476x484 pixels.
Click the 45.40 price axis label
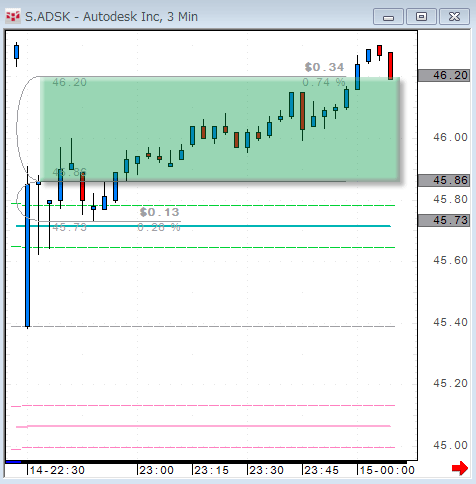[x=450, y=322]
